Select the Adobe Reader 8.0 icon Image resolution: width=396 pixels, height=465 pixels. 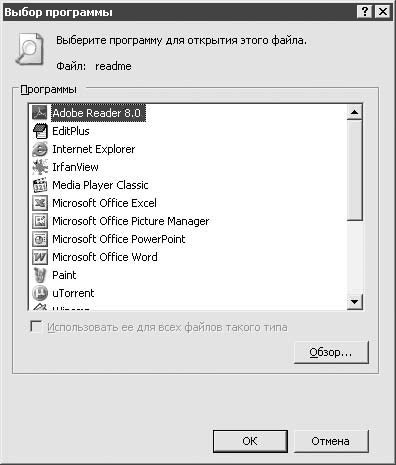click(x=40, y=113)
